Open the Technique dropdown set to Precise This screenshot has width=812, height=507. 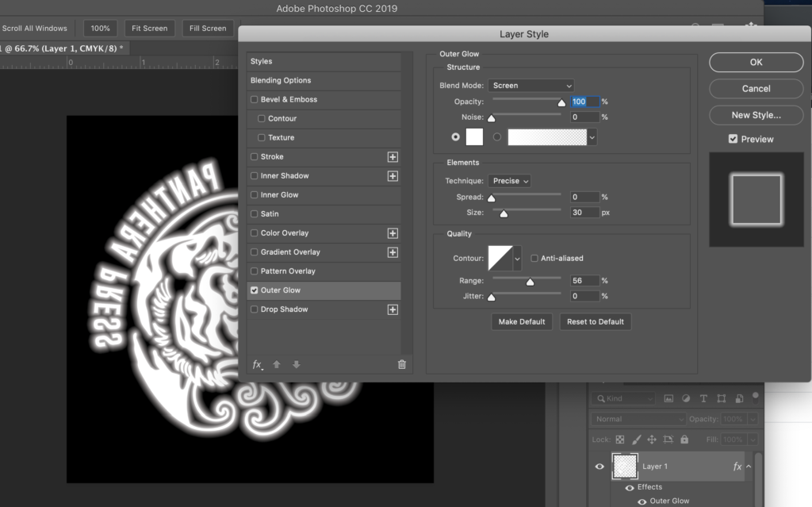click(510, 181)
